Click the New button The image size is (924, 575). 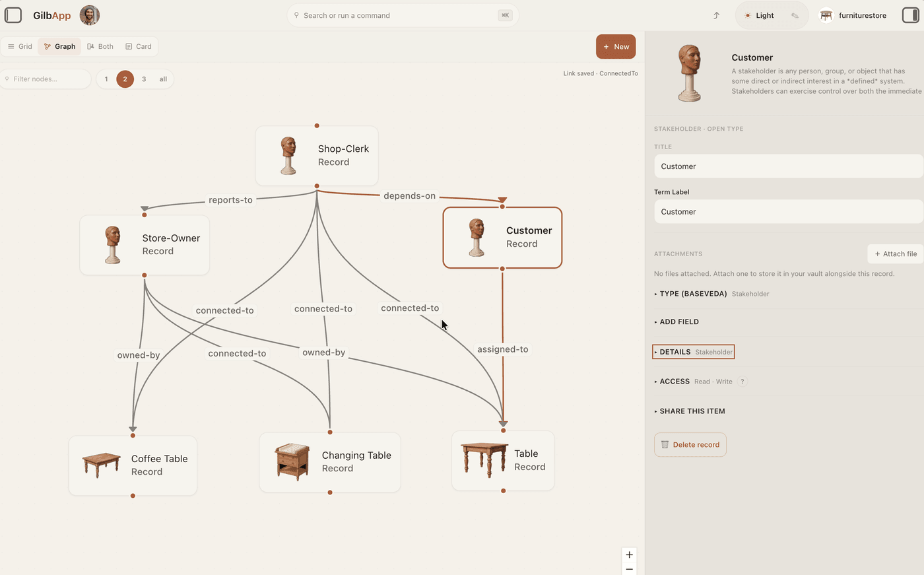point(616,46)
